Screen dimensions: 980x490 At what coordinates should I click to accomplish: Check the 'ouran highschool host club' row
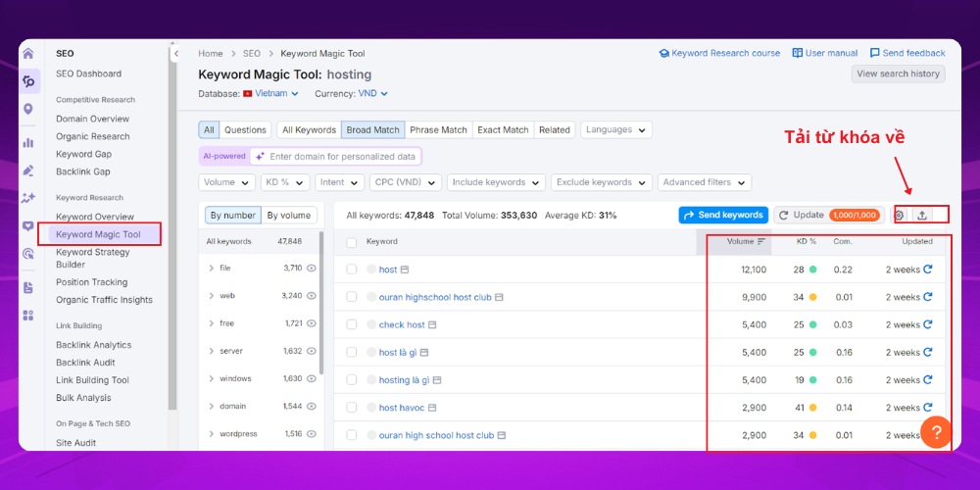tap(352, 297)
